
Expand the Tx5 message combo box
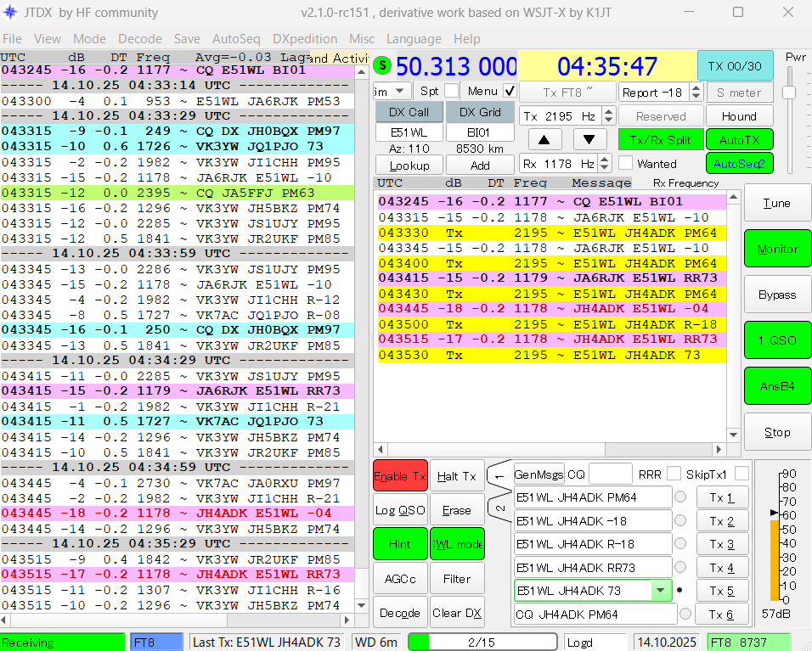click(x=661, y=591)
